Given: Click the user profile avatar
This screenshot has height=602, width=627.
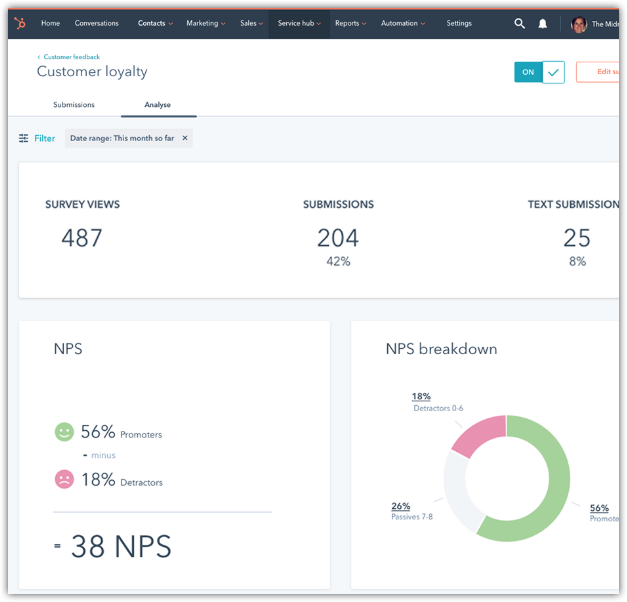Looking at the screenshot, I should click(579, 24).
